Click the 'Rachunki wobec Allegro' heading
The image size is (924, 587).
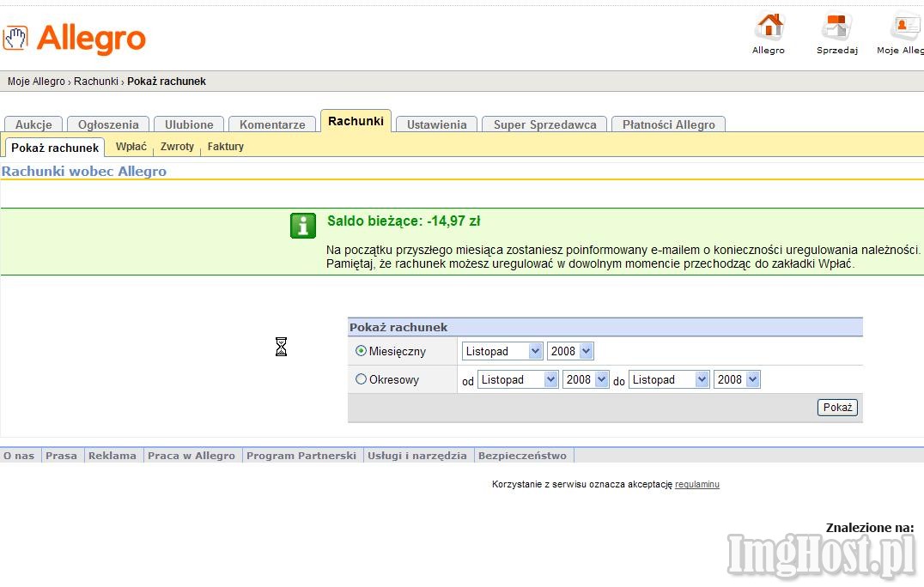pos(83,172)
